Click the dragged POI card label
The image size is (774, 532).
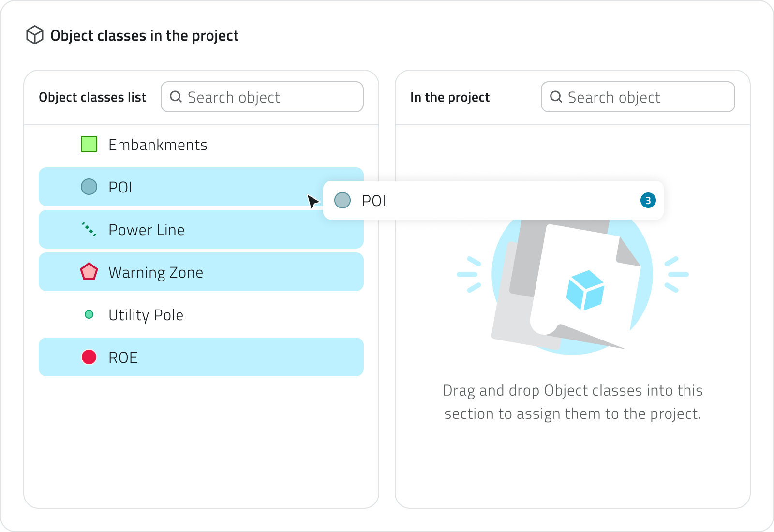(x=374, y=201)
